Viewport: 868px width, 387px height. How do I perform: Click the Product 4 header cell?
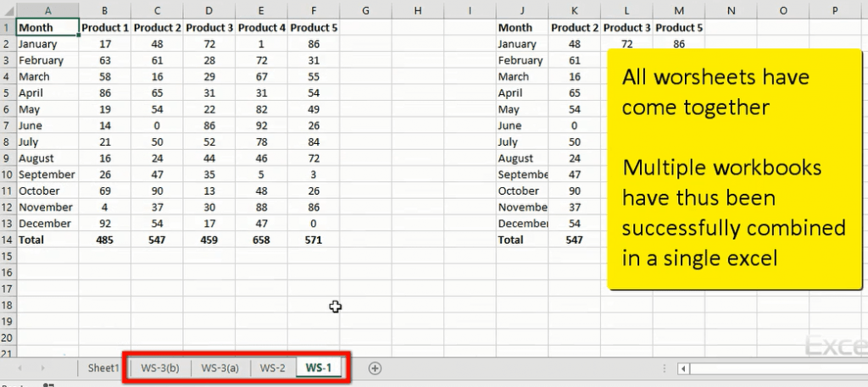(261, 28)
